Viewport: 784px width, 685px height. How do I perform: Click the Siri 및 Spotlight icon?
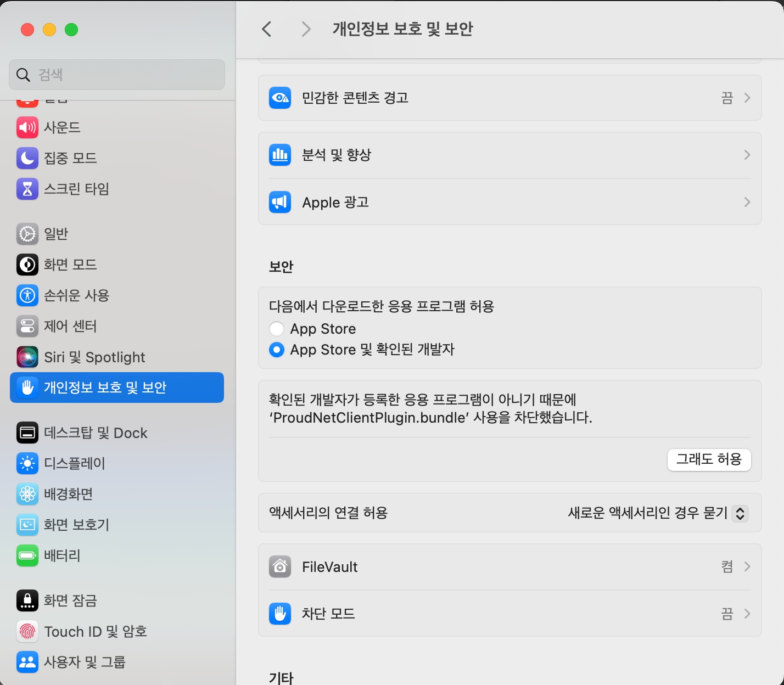click(27, 357)
